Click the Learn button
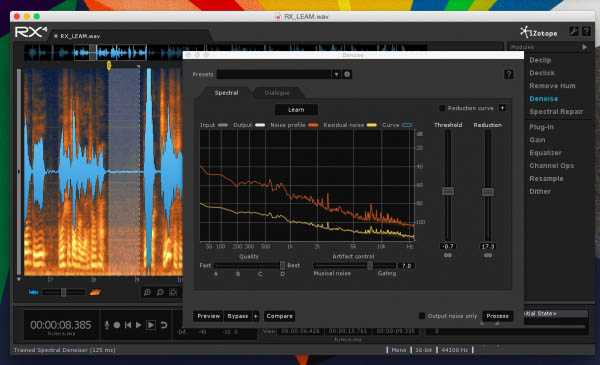Viewport: 600px width, 365px height. 296,109
